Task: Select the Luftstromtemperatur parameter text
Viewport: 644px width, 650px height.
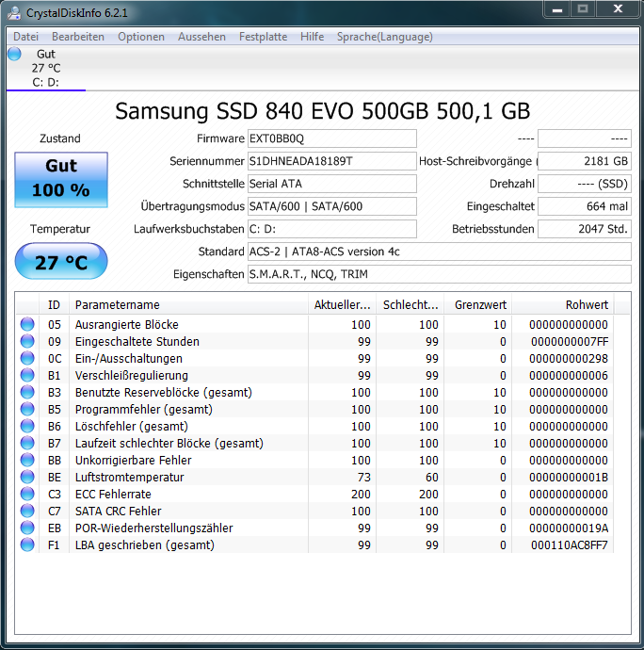Action: [x=129, y=478]
